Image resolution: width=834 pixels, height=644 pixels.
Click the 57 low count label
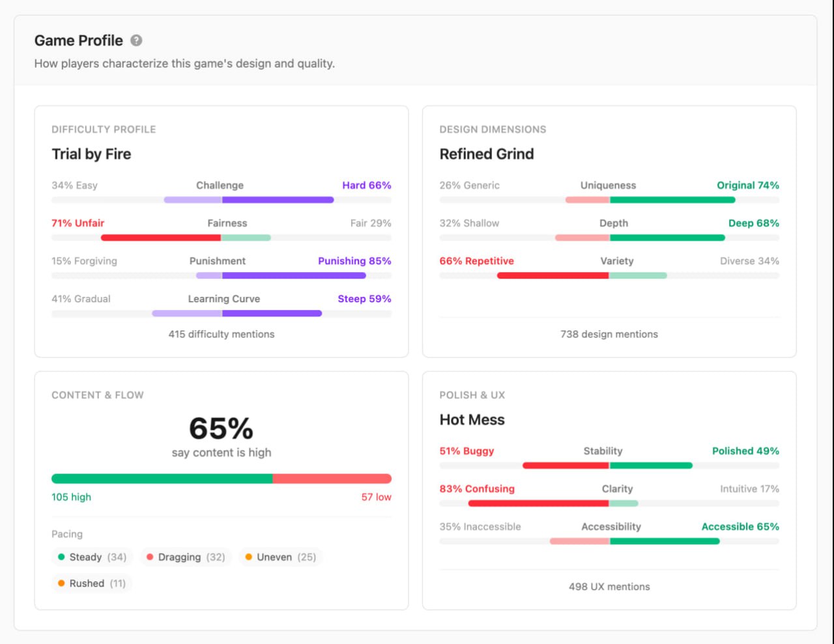pyautogui.click(x=376, y=497)
